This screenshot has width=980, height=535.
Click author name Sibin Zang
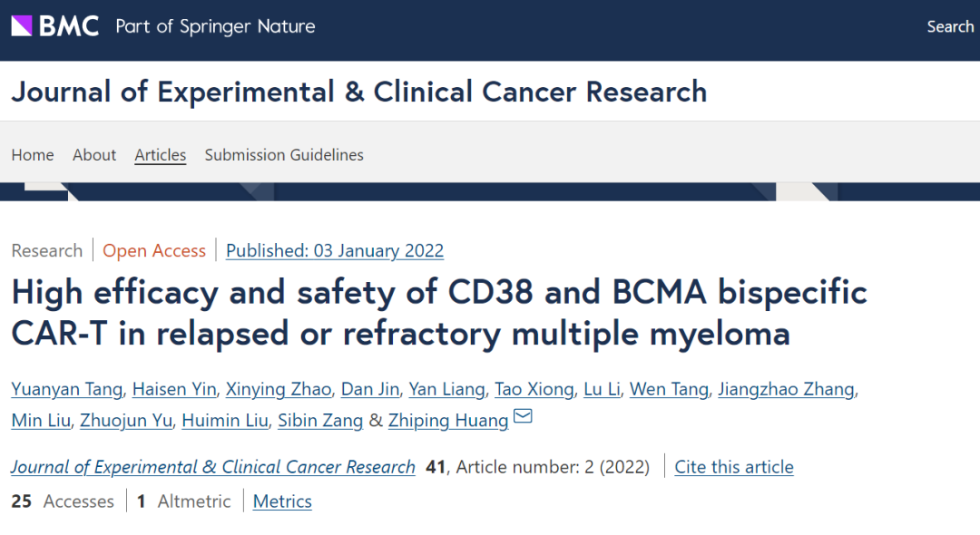pos(320,420)
